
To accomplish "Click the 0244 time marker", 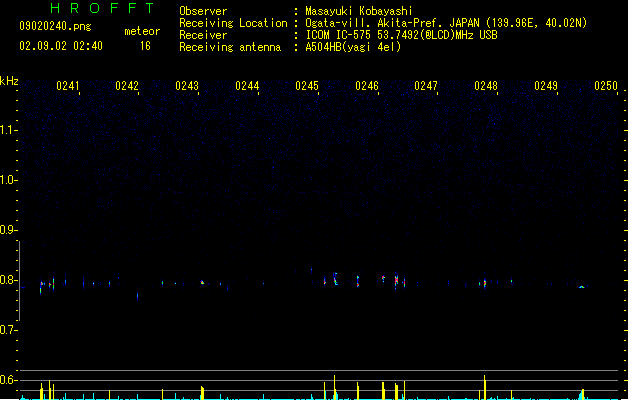I will pyautogui.click(x=247, y=86).
